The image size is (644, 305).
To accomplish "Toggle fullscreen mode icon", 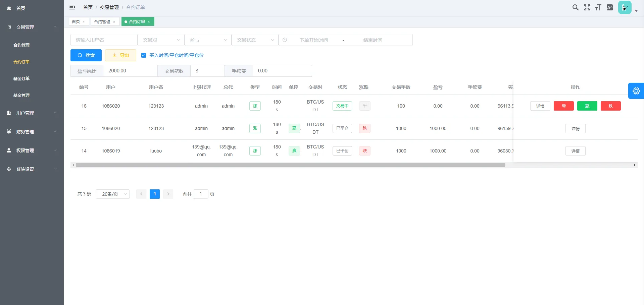I will 587,7.
